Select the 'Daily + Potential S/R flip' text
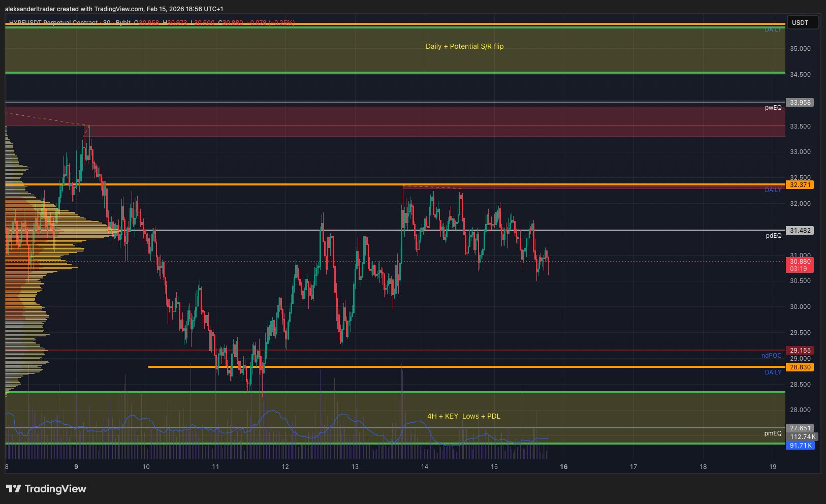 point(464,46)
